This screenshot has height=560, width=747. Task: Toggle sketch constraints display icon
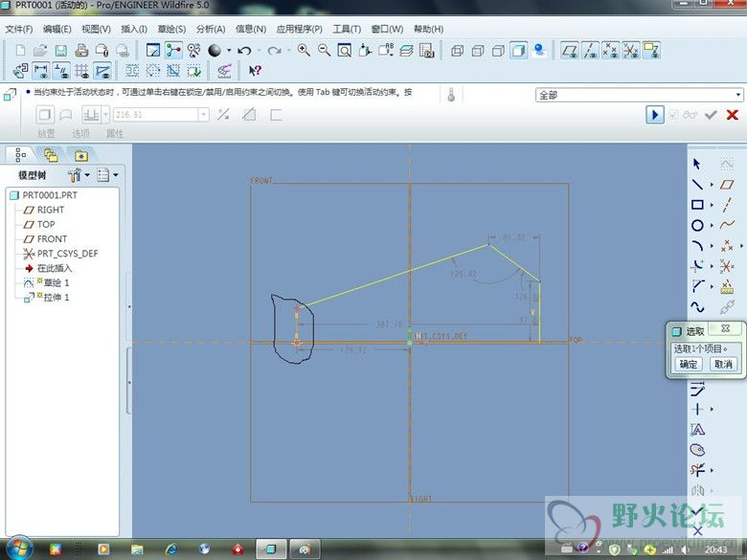pyautogui.click(x=61, y=71)
